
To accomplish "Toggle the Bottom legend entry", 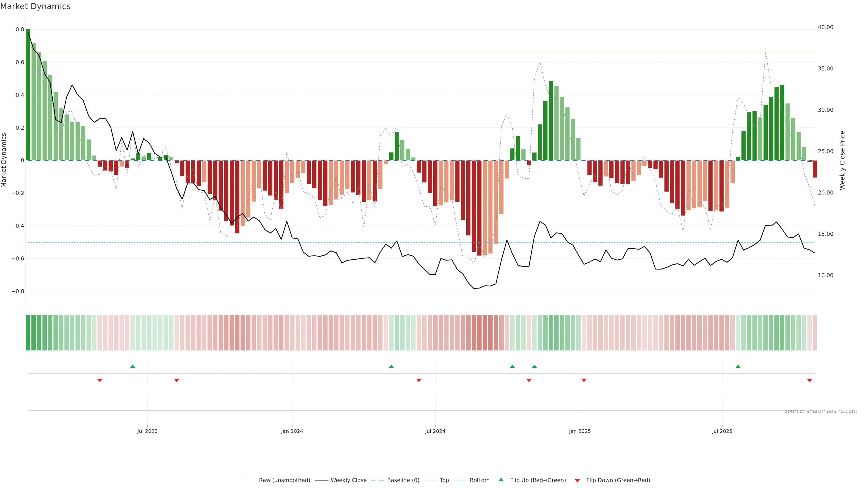I will click(479, 480).
